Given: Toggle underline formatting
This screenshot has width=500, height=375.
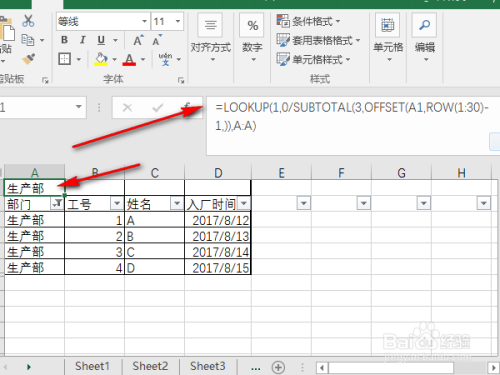Looking at the screenshot, I should [101, 40].
